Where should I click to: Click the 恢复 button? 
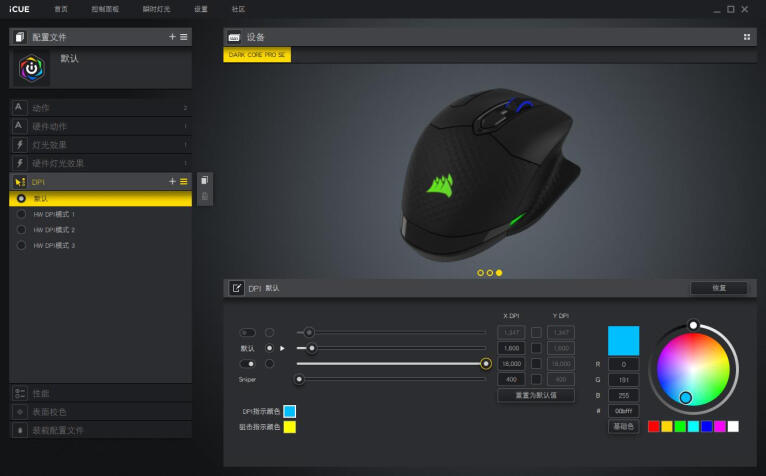[x=718, y=288]
